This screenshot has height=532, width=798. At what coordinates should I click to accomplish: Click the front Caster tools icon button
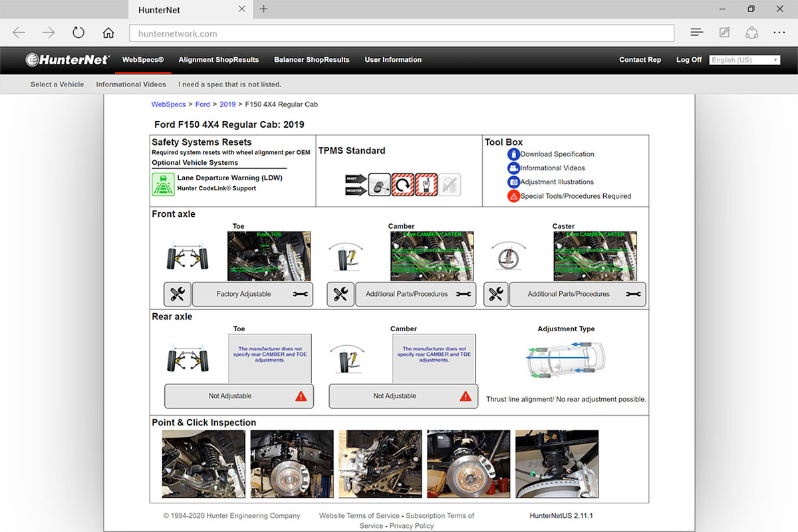tap(496, 294)
